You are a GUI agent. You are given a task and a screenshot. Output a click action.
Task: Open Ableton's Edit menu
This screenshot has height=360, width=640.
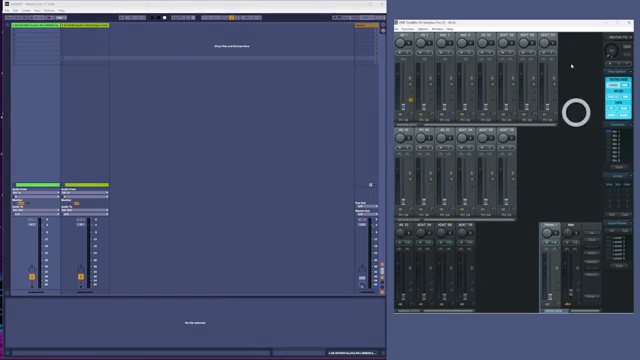pos(15,10)
